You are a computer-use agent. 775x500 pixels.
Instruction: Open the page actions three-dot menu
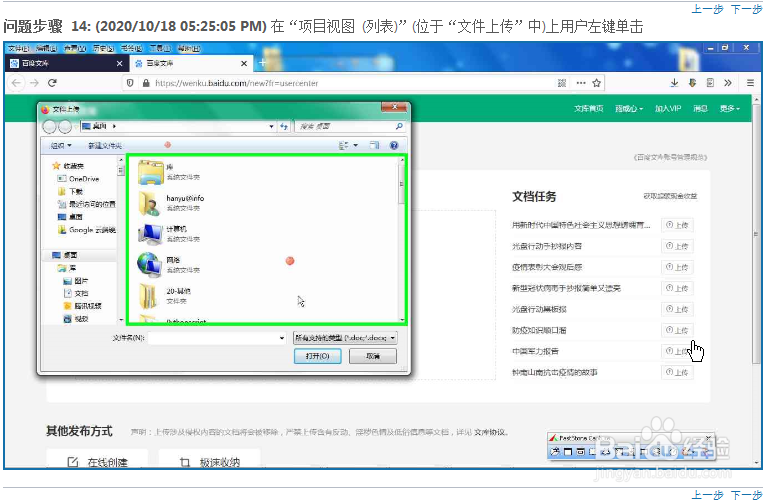tap(581, 83)
